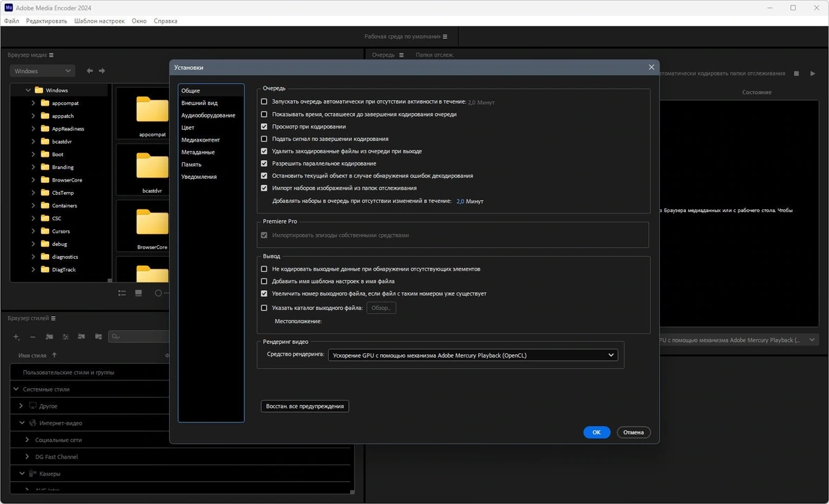Click the forward arrow in Media Browser
The width and height of the screenshot is (829, 504).
point(102,70)
